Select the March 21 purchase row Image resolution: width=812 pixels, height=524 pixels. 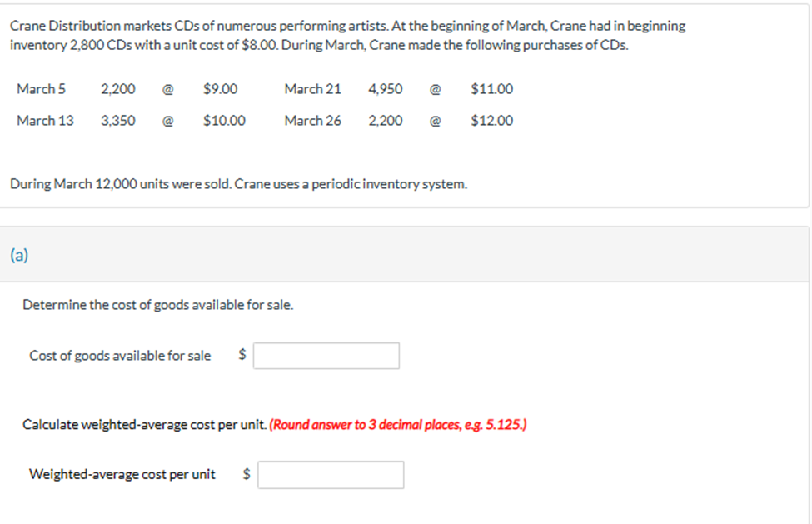coord(400,88)
